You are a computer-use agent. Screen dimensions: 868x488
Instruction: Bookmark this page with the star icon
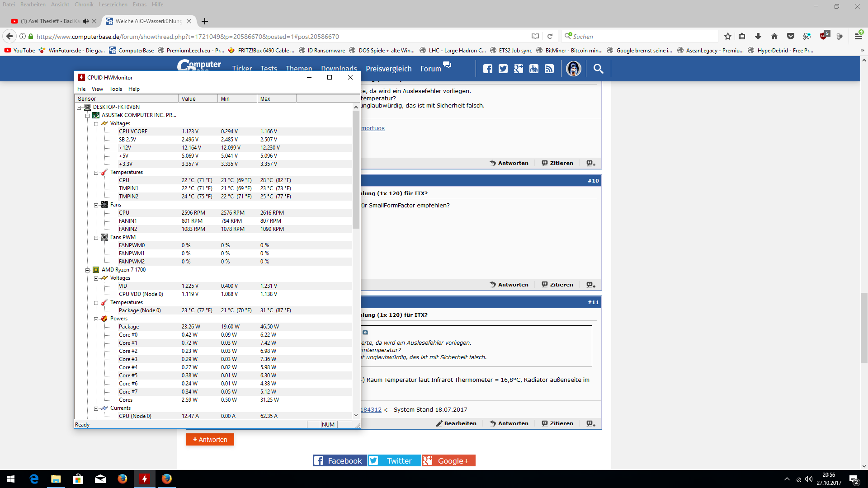pyautogui.click(x=728, y=37)
